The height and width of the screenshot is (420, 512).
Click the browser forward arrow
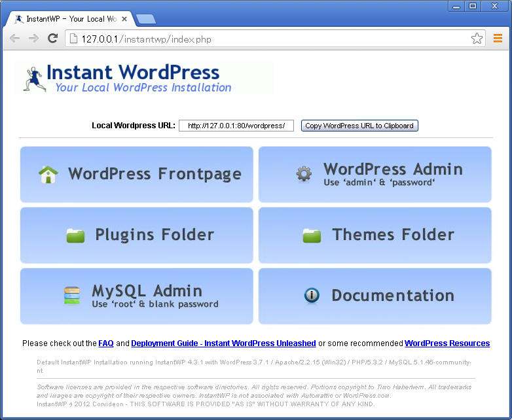coord(33,39)
